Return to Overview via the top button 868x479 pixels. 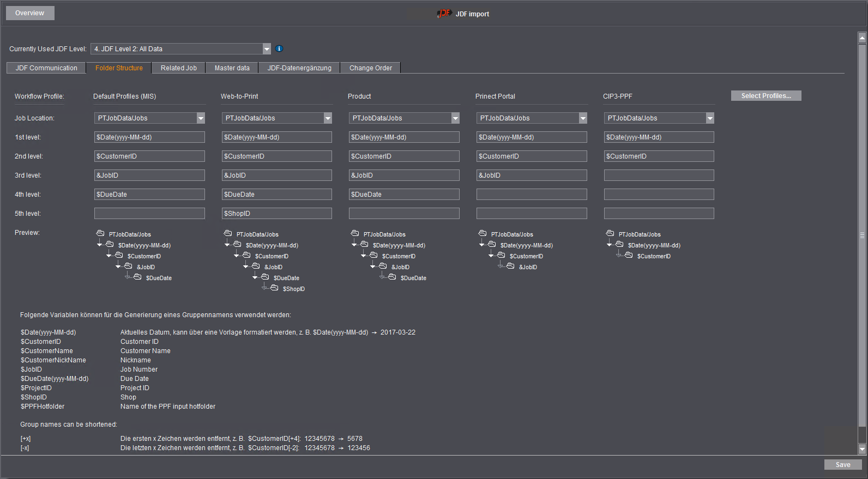point(30,13)
